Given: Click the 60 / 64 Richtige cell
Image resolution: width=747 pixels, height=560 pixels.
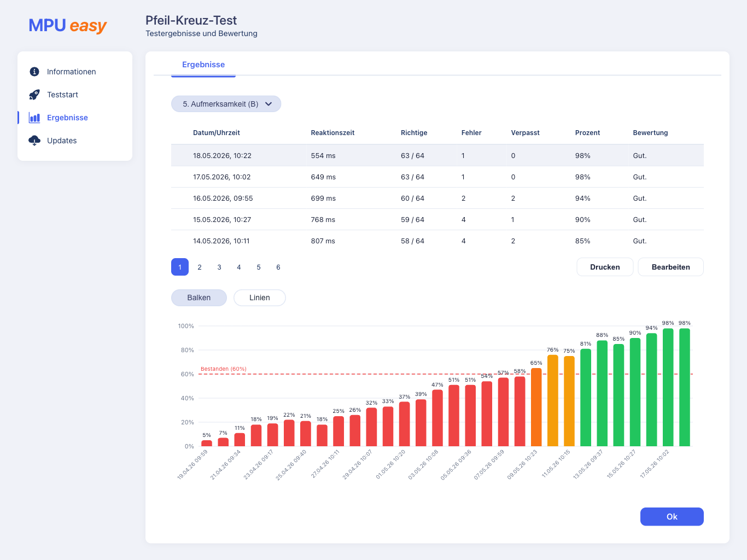Looking at the screenshot, I should tap(412, 199).
